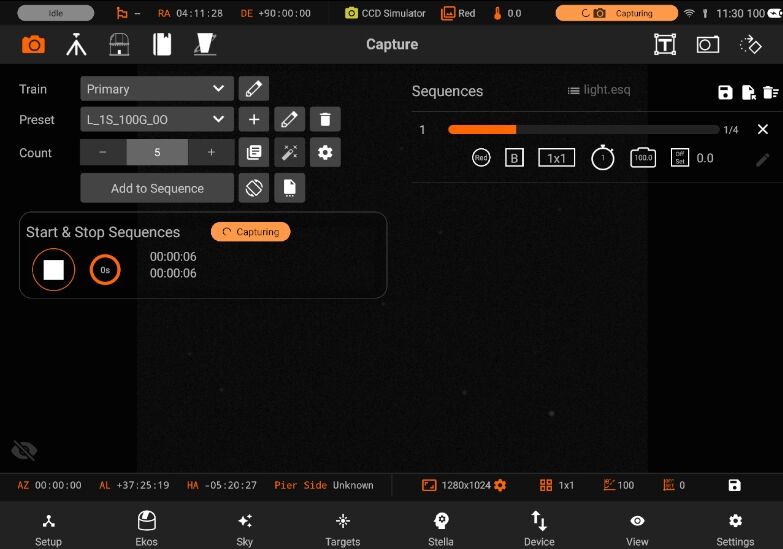Open Device tab in bottom navigation
The height and width of the screenshot is (549, 783).
(539, 530)
